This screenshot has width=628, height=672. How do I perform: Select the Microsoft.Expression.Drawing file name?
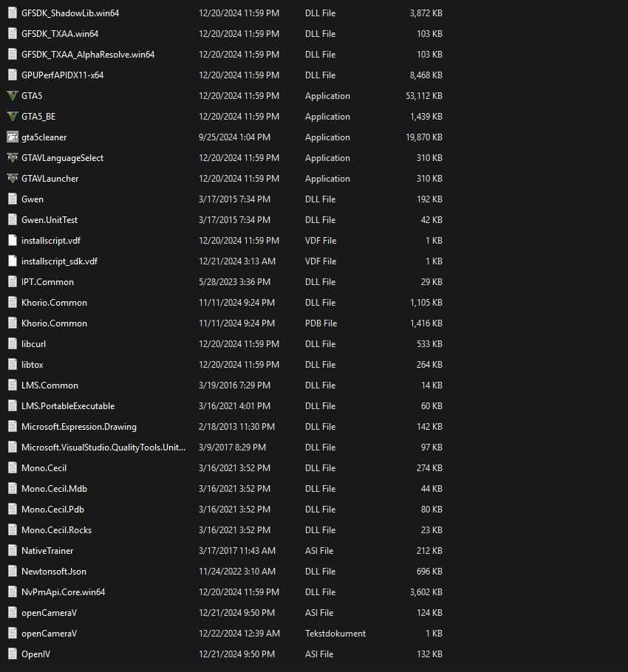point(79,427)
